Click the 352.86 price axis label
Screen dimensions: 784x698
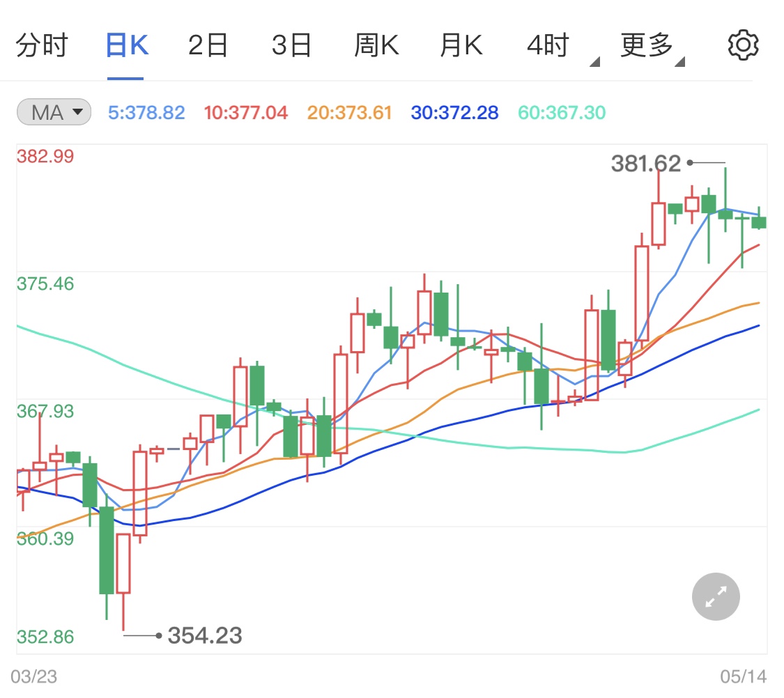45,637
